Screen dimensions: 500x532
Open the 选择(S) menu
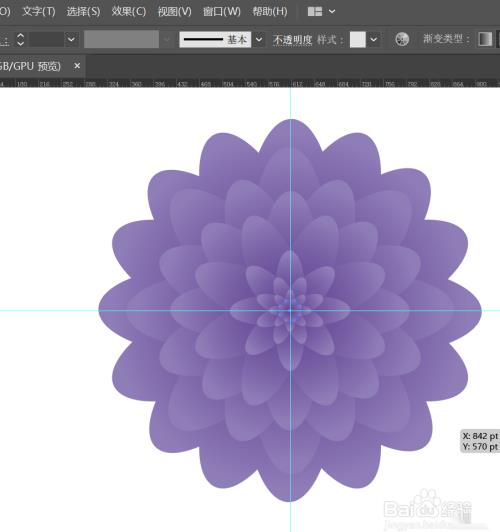pyautogui.click(x=83, y=12)
